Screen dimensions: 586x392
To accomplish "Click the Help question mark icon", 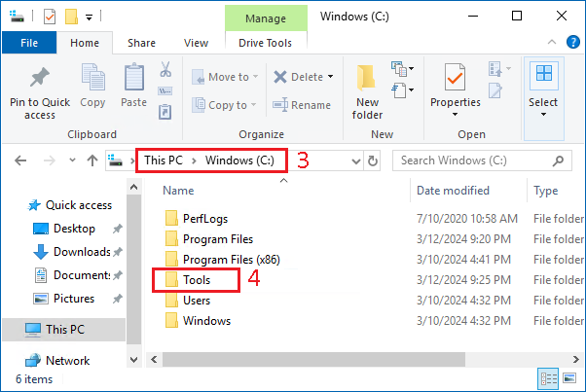I will [572, 42].
